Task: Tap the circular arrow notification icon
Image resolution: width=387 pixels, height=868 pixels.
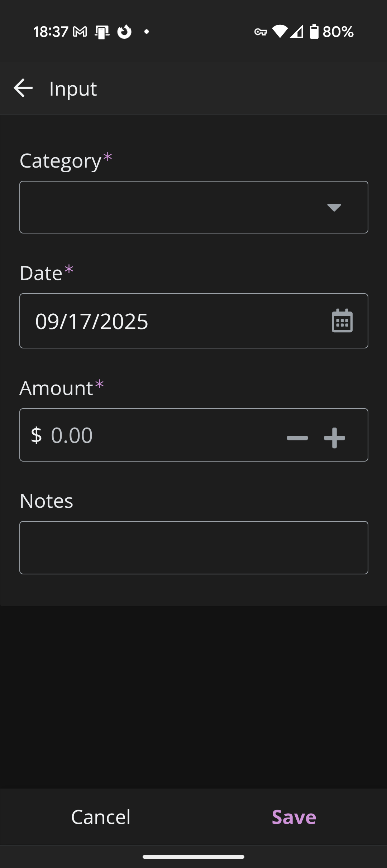Action: pos(124,32)
